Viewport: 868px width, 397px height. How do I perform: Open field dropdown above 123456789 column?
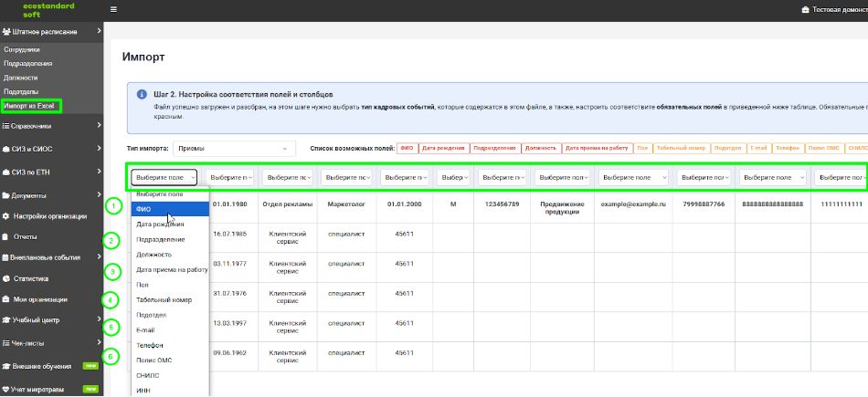pos(503,177)
